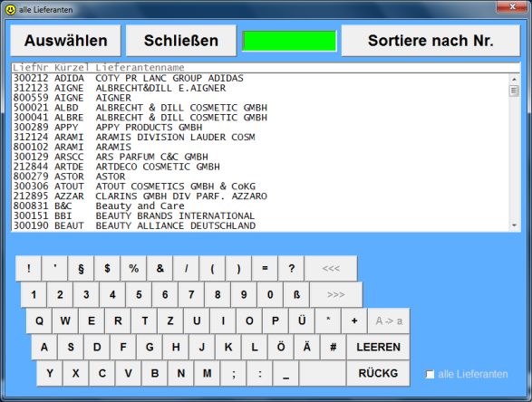Viewport: 532px width, 402px height.
Task: Click the RÜCKG backspace key
Action: pyautogui.click(x=378, y=373)
